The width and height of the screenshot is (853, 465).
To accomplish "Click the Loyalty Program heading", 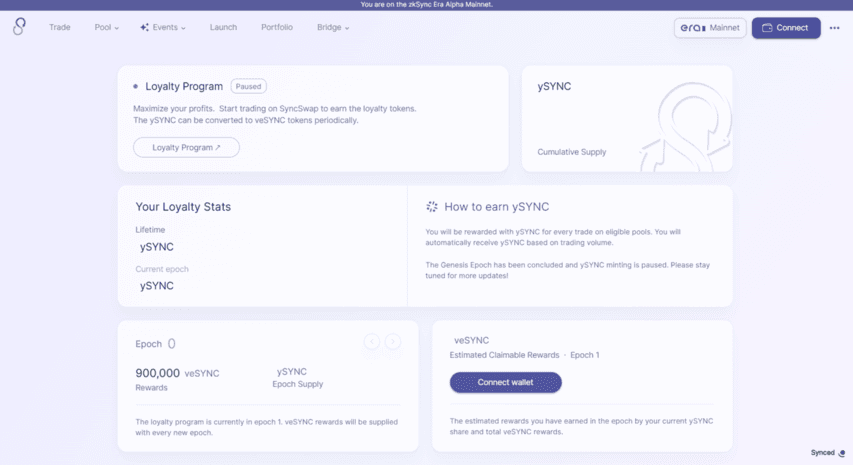I will point(184,86).
